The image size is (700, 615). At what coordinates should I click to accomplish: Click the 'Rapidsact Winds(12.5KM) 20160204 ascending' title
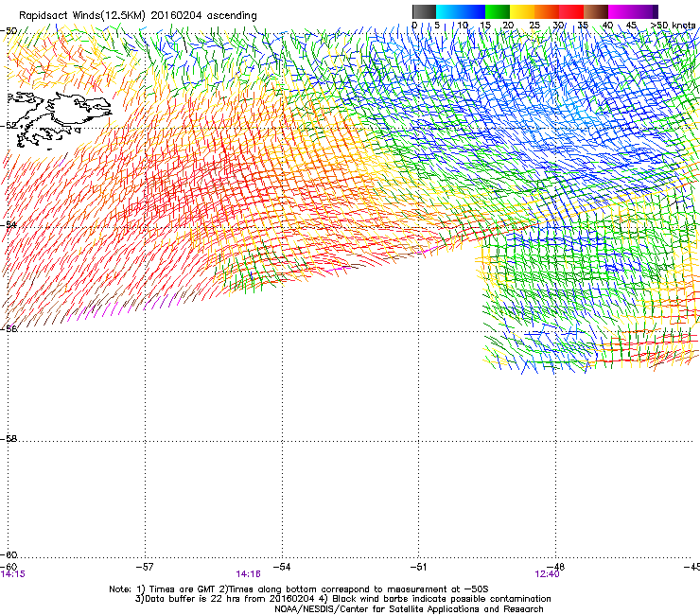tap(138, 16)
